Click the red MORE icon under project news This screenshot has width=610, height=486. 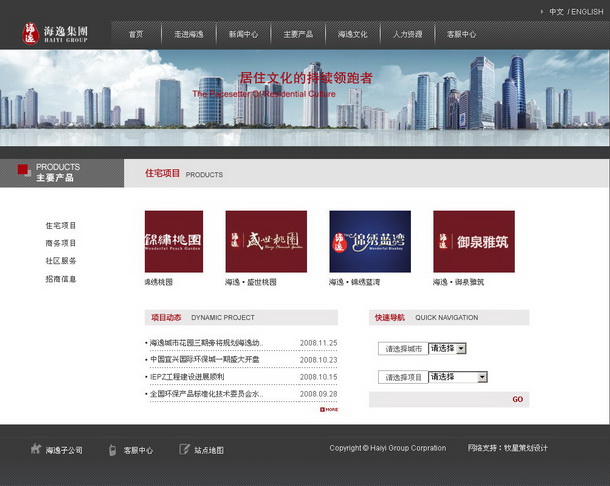[x=329, y=409]
